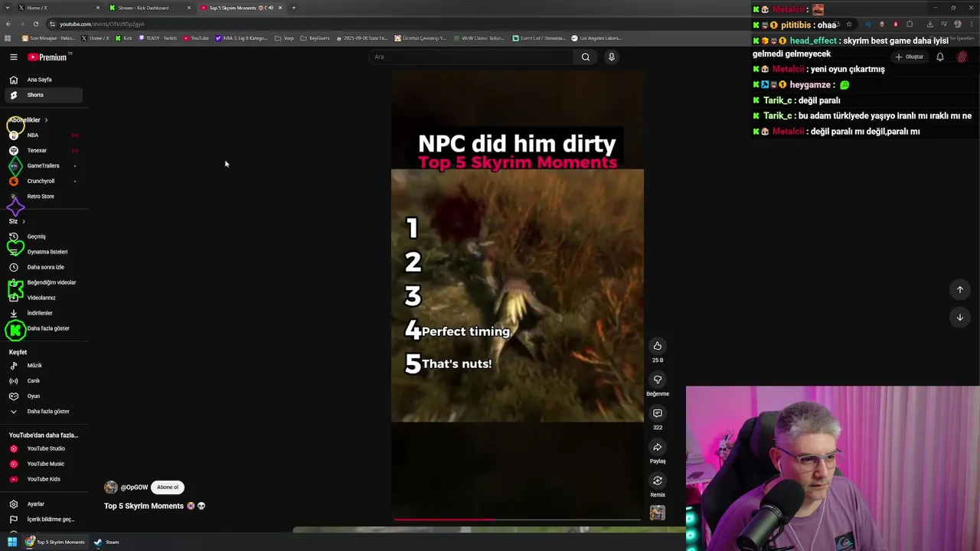Viewport: 980px width, 551px height.
Task: Open the Short's 322 comments
Action: tap(658, 413)
